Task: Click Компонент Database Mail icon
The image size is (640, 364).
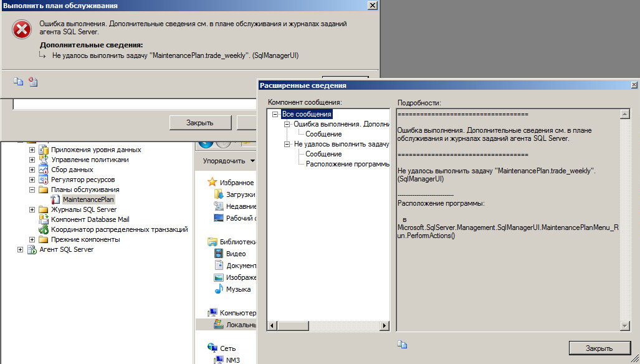Action: pos(43,219)
